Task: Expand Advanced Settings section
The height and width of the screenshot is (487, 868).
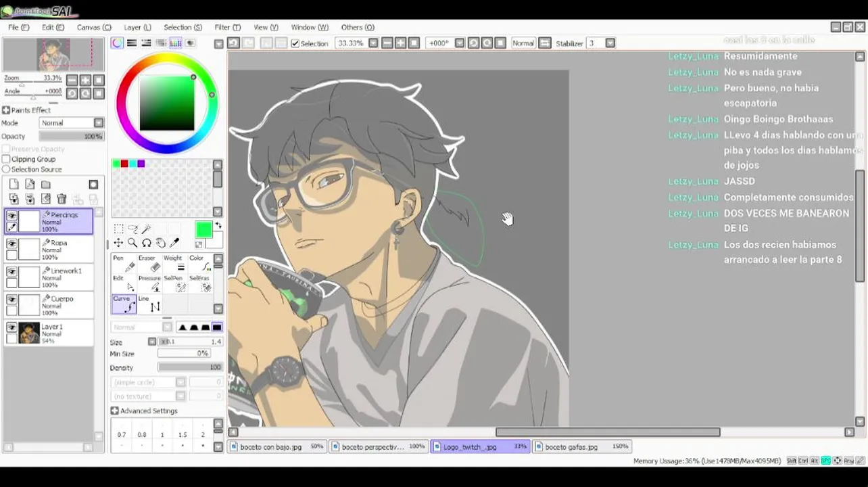Action: click(114, 411)
